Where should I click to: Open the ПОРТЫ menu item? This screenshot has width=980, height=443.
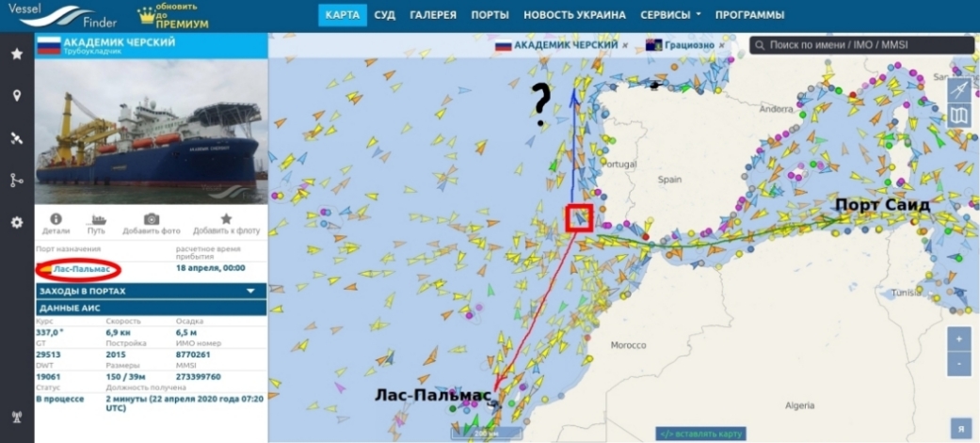[490, 15]
